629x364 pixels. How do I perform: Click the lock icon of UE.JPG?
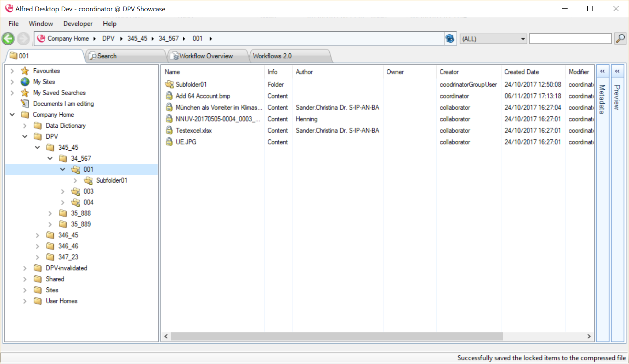(x=169, y=142)
